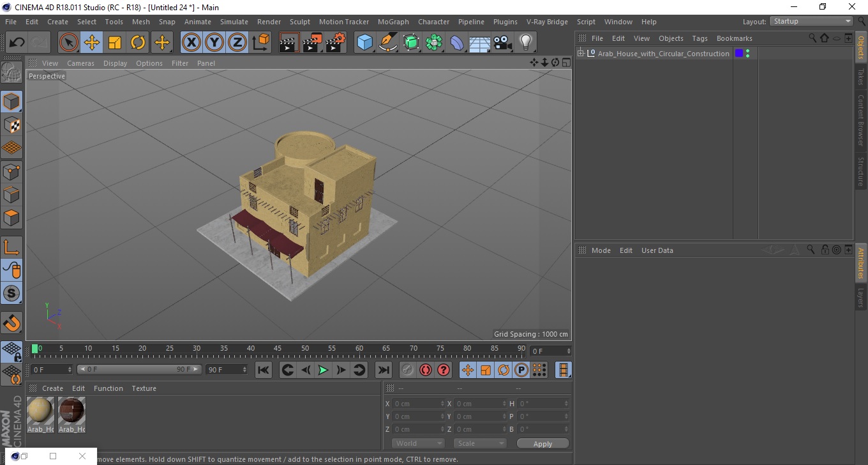Click Record Active Objects button
868x465 pixels.
408,370
